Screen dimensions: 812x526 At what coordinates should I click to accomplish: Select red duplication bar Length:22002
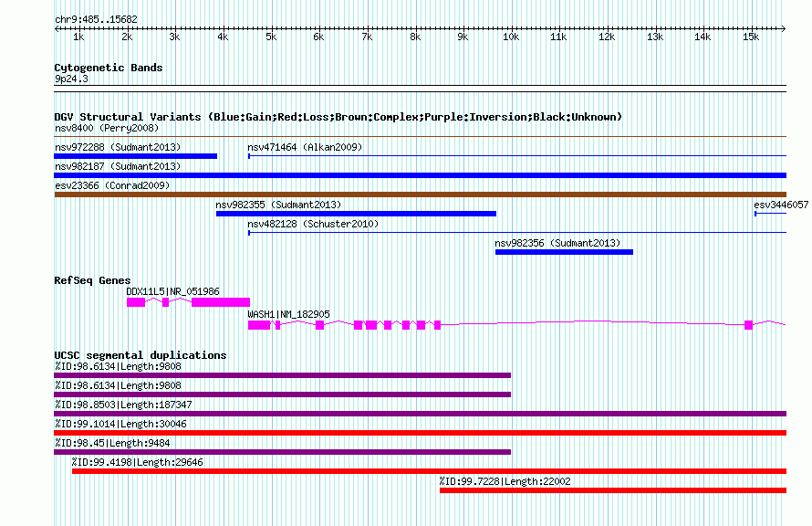[613, 490]
